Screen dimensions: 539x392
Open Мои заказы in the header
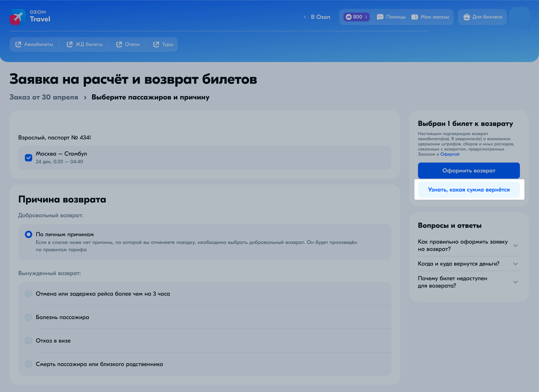430,17
